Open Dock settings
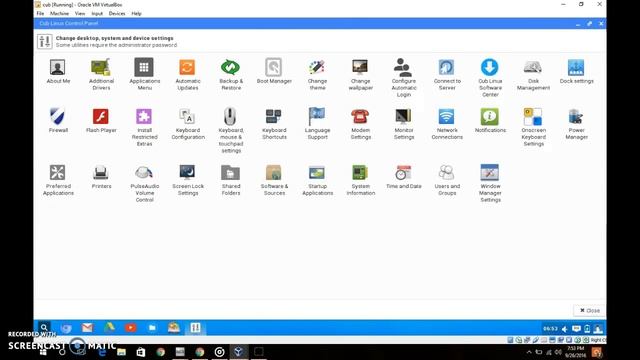The width and height of the screenshot is (640, 360). click(x=576, y=71)
